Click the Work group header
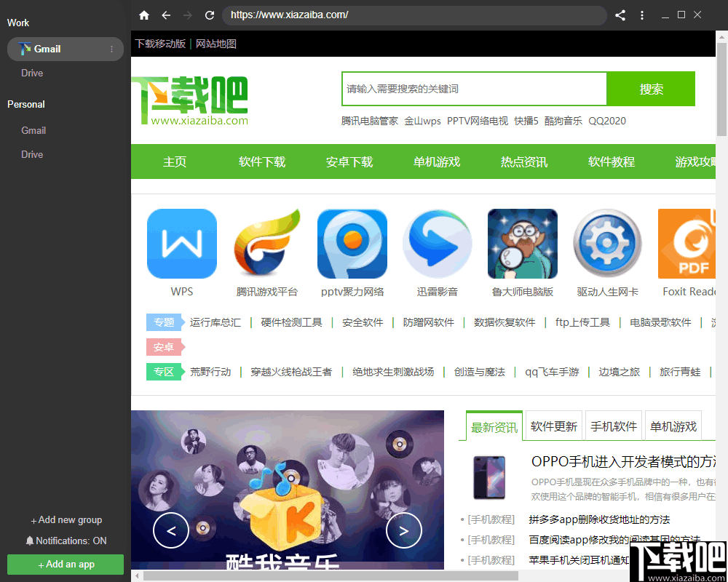728x582 pixels. (18, 23)
